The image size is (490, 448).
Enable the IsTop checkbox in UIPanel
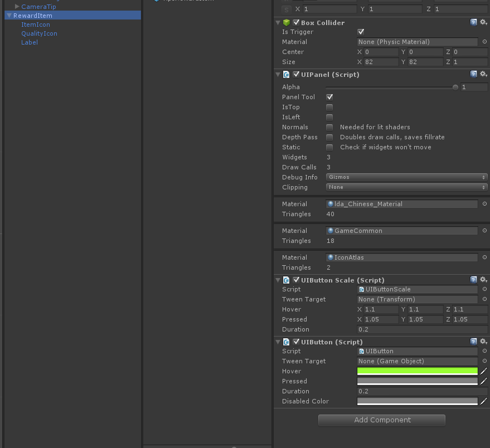coord(329,107)
